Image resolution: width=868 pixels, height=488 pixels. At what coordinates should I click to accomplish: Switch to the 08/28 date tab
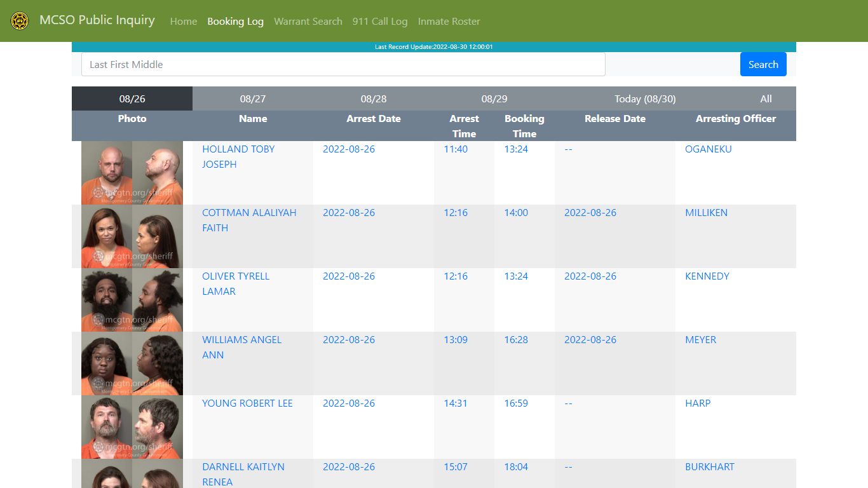pos(374,98)
